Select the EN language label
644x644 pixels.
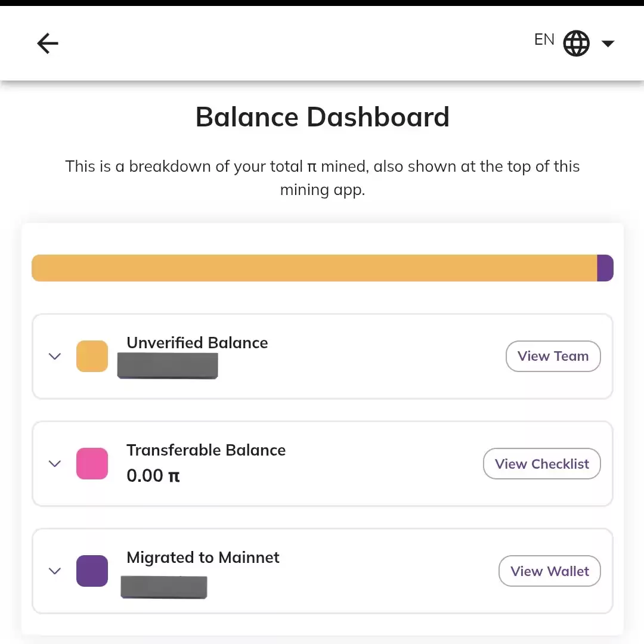tap(544, 39)
